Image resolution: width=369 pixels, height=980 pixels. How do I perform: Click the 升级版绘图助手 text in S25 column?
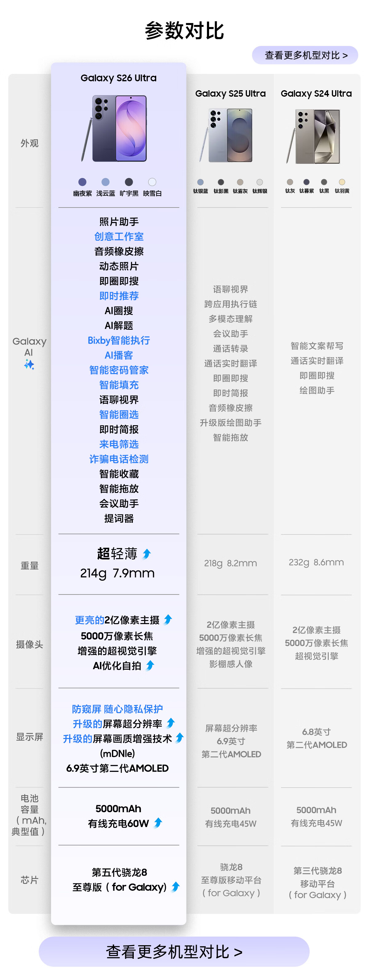[231, 423]
